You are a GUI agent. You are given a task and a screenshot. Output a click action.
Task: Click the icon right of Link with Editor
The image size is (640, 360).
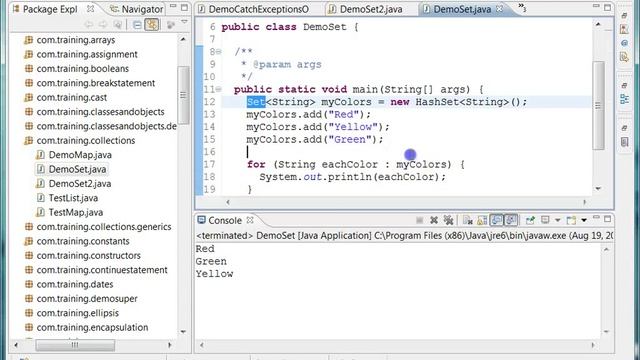[171, 25]
